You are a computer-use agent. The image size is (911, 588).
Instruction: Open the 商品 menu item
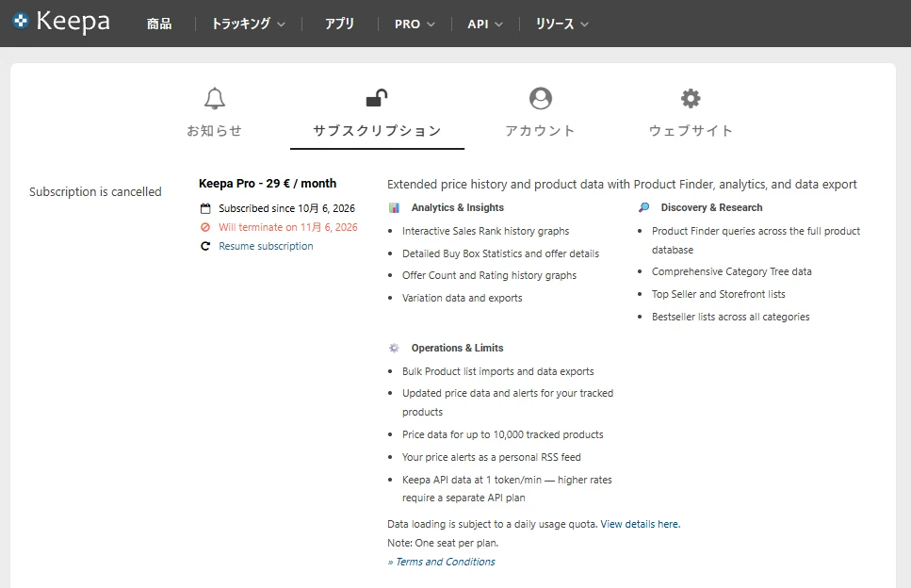159,24
